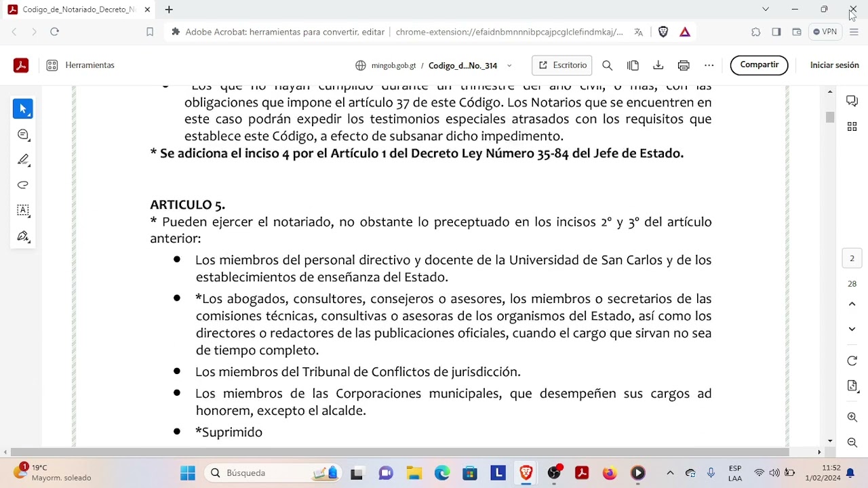The image size is (868, 488).
Task: Click the Compartir button
Action: click(759, 65)
